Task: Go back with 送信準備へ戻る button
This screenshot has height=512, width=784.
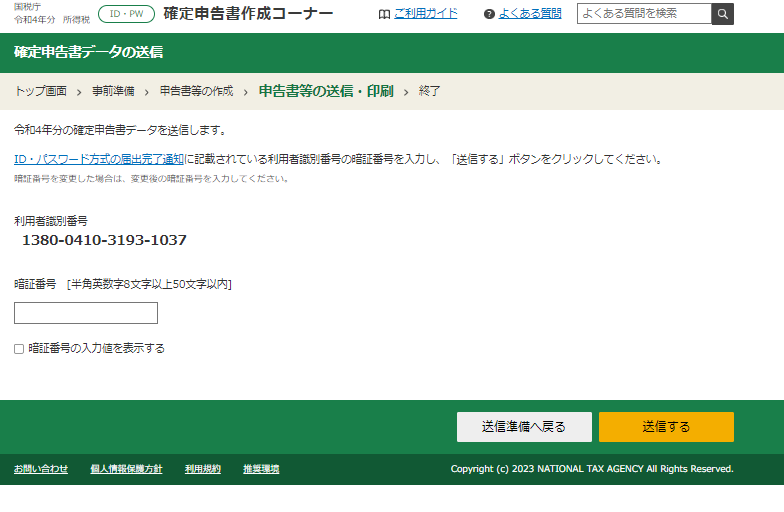Action: 524,427
